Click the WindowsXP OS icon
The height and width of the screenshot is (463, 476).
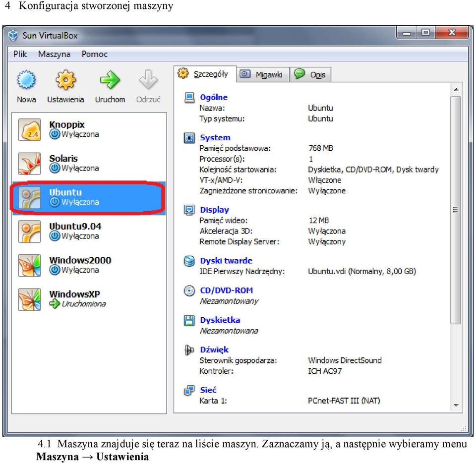(x=29, y=299)
